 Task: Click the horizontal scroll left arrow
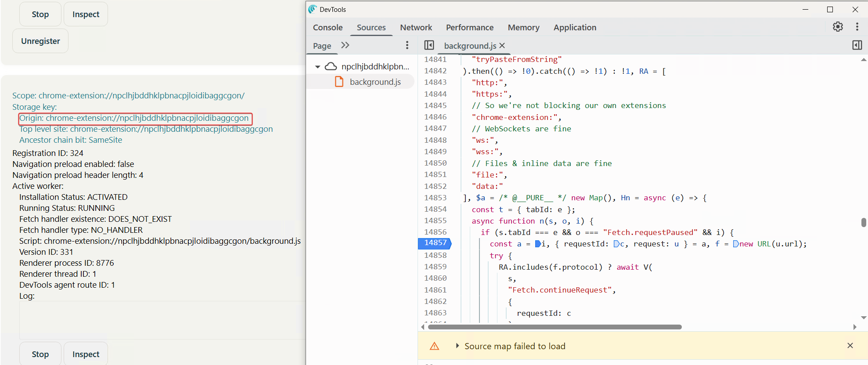click(x=423, y=327)
